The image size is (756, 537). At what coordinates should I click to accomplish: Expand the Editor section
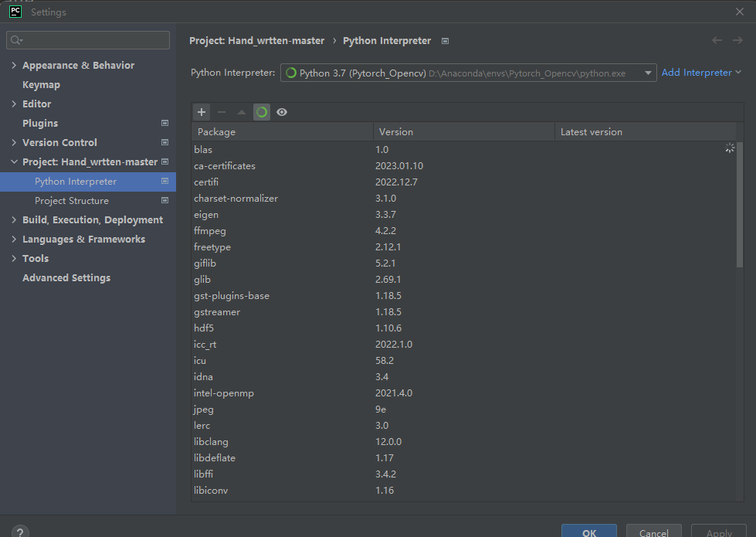[x=14, y=104]
